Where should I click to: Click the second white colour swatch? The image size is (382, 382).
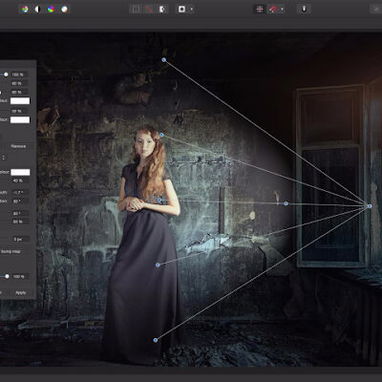click(20, 120)
